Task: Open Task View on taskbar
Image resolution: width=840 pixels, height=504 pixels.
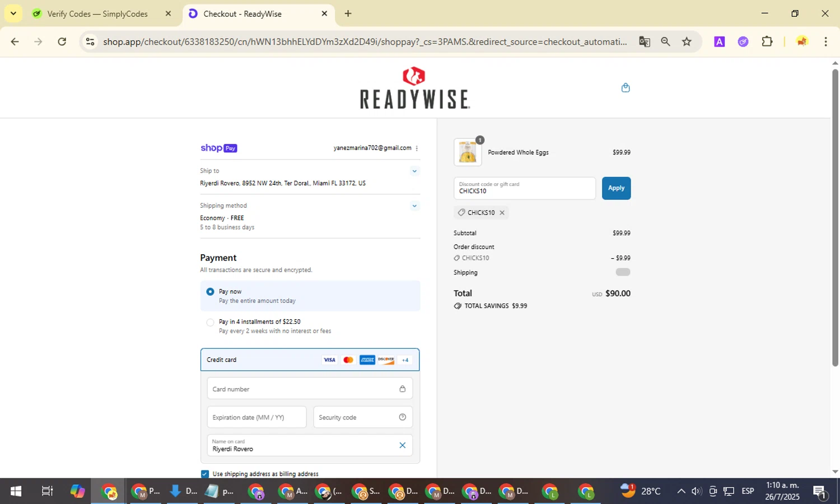Action: pyautogui.click(x=47, y=492)
